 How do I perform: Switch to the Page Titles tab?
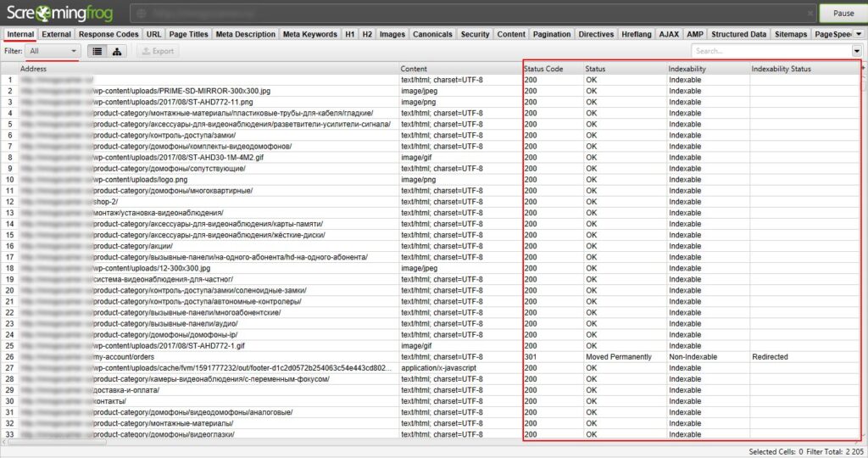pyautogui.click(x=188, y=34)
